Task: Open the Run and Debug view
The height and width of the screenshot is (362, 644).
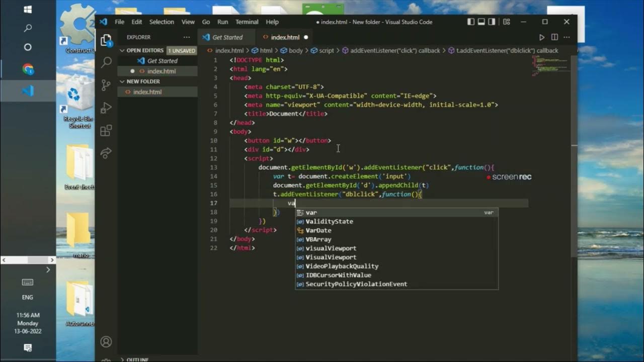Action: [106, 108]
